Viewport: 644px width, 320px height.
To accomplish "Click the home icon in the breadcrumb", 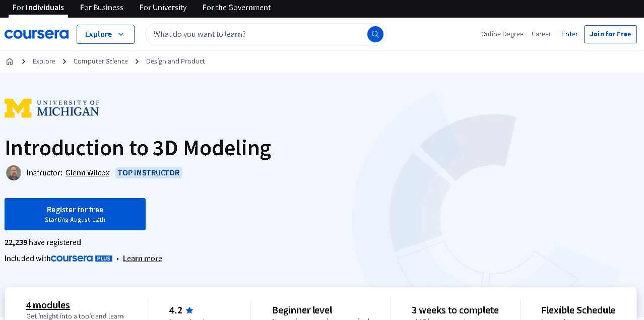I will pyautogui.click(x=9, y=61).
